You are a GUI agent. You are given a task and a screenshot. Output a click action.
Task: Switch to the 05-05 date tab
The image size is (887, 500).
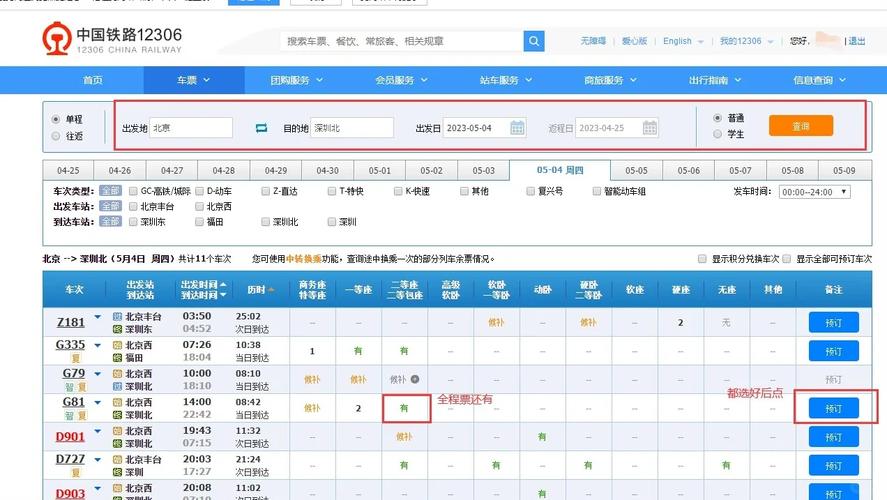click(x=636, y=170)
